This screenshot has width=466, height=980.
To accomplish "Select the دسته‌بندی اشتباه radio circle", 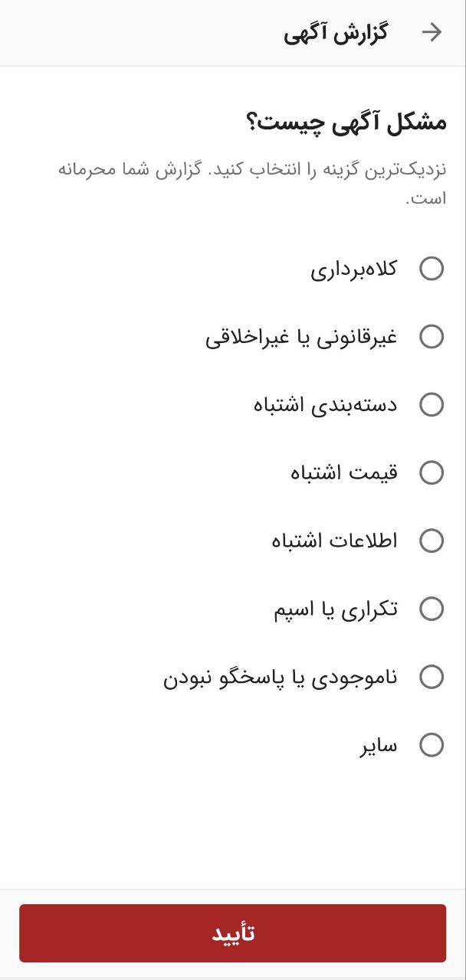I will [x=432, y=404].
